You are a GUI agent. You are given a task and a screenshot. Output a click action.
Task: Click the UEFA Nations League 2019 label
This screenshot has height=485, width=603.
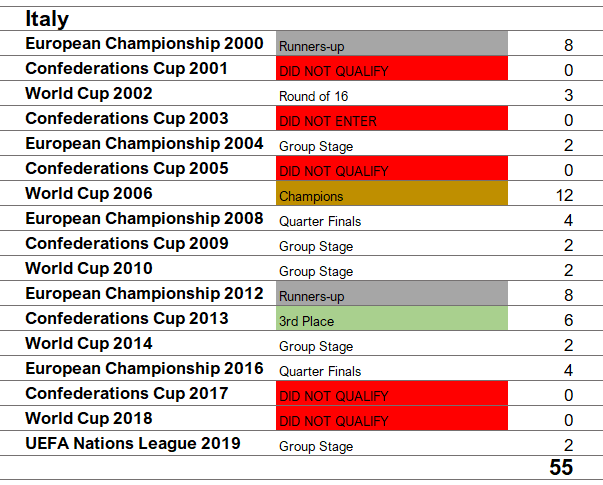133,443
